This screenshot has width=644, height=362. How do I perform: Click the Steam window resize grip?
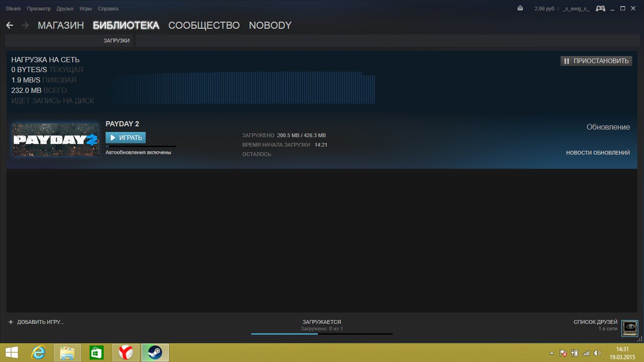pyautogui.click(x=640, y=339)
